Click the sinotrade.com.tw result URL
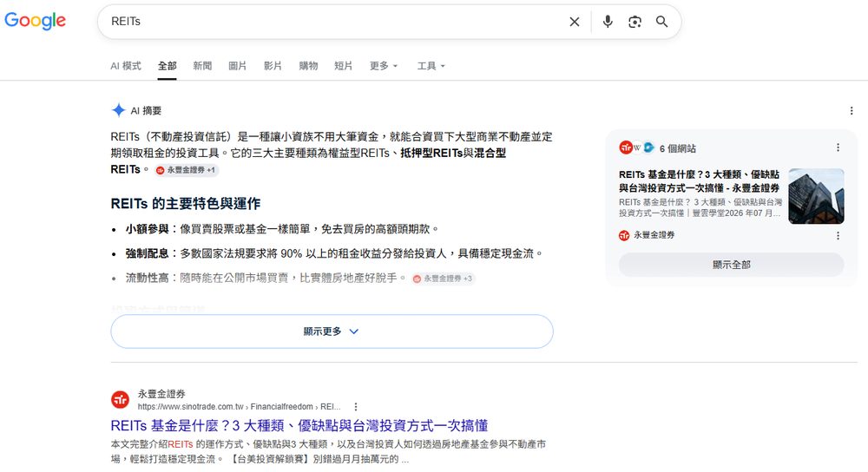The height and width of the screenshot is (472, 868). (x=239, y=407)
